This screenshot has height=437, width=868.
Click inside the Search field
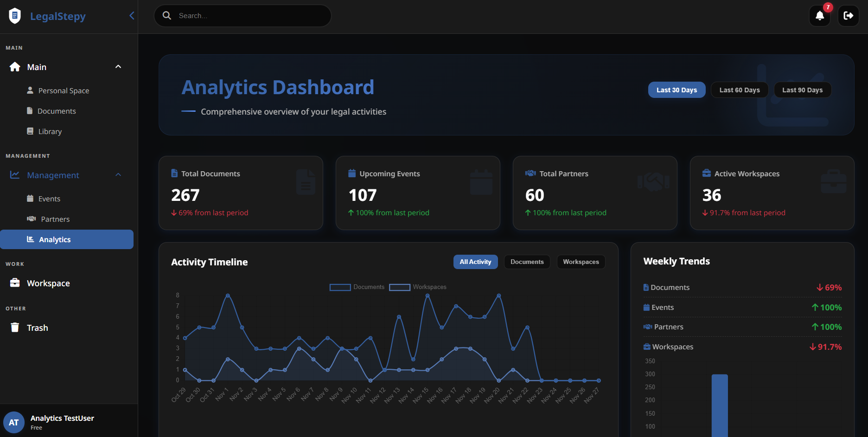click(242, 15)
